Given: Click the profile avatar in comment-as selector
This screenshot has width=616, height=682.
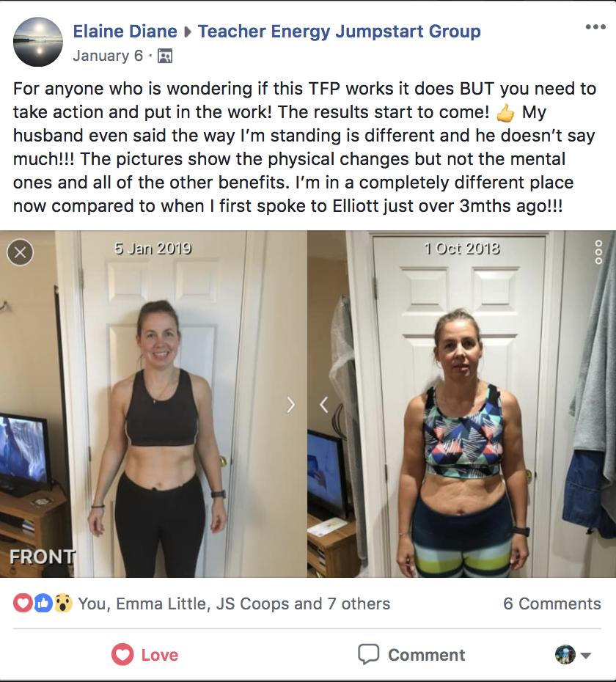Looking at the screenshot, I should (x=565, y=655).
